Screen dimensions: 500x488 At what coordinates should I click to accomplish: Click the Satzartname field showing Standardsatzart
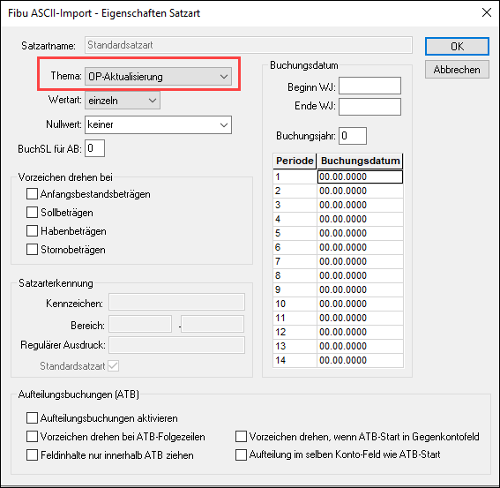(x=248, y=45)
